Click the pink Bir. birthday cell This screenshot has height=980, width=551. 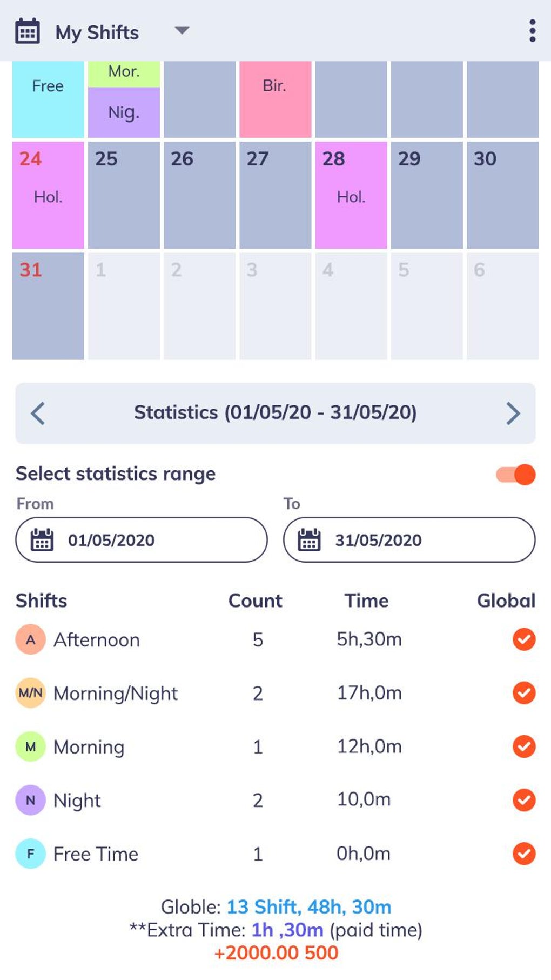(275, 99)
